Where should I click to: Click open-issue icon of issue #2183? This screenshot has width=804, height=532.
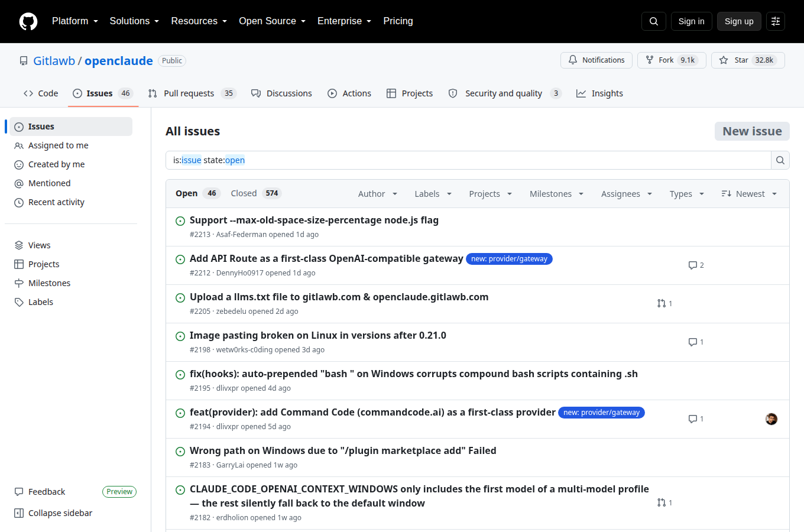coord(180,452)
